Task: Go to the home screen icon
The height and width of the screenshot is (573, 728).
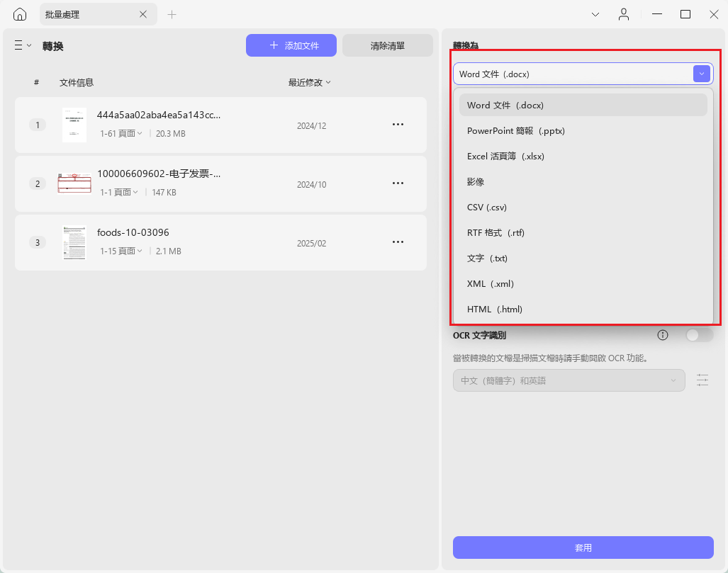Action: (x=20, y=14)
